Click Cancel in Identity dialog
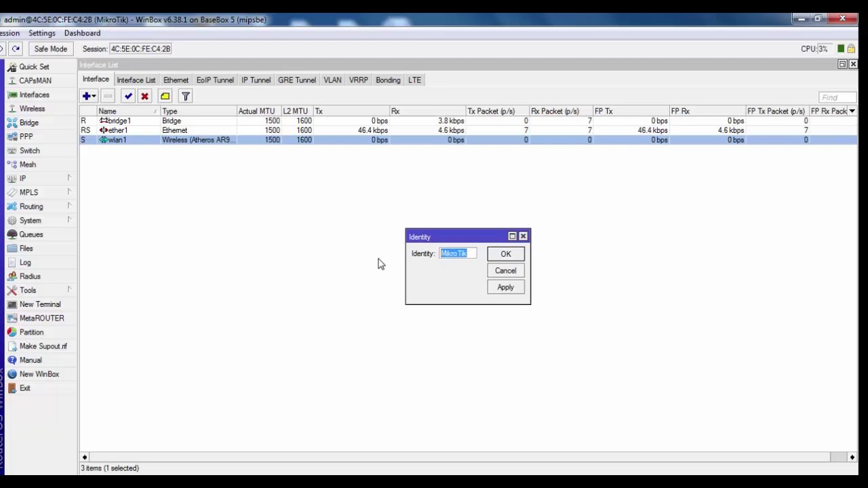Image resolution: width=868 pixels, height=488 pixels. (506, 270)
